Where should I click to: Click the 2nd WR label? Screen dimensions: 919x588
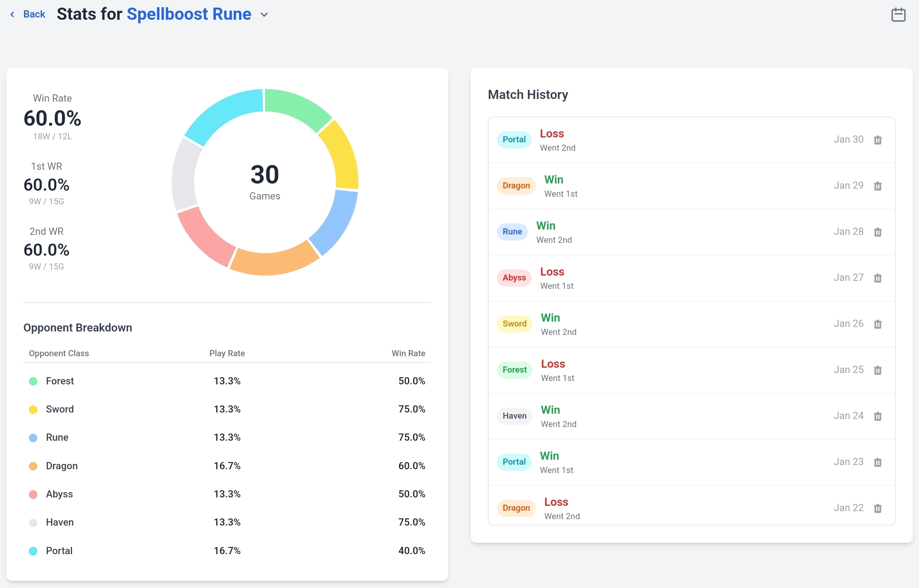46,231
